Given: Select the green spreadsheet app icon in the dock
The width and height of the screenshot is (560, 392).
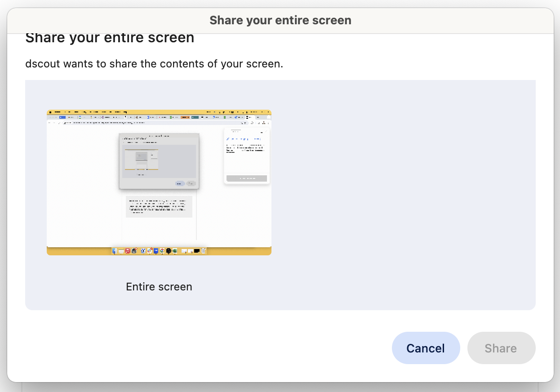Looking at the screenshot, I should [x=174, y=251].
